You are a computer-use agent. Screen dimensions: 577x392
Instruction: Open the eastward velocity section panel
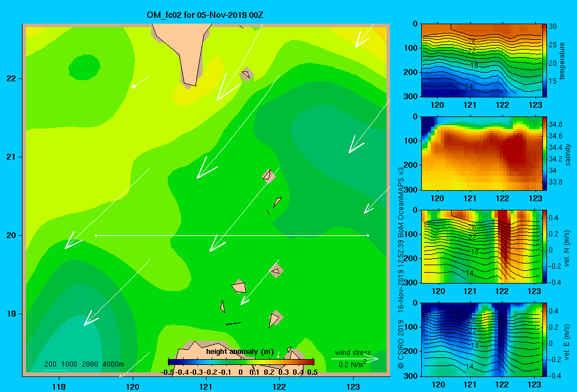(x=481, y=340)
